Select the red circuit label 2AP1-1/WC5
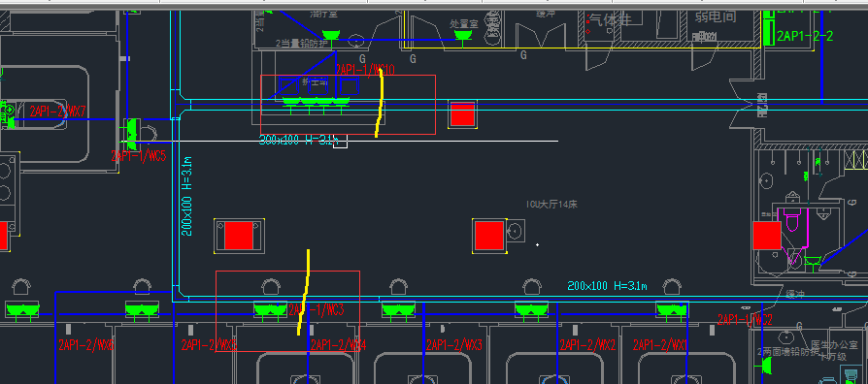This screenshot has width=868, height=384. coord(139,156)
